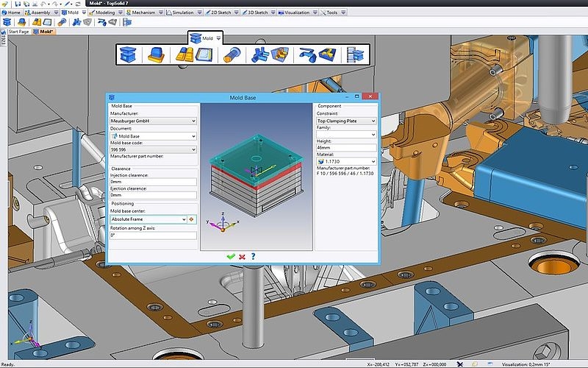Click the Mold Base dialog title bar icon
Viewport: 588px width, 368px height.
click(112, 97)
